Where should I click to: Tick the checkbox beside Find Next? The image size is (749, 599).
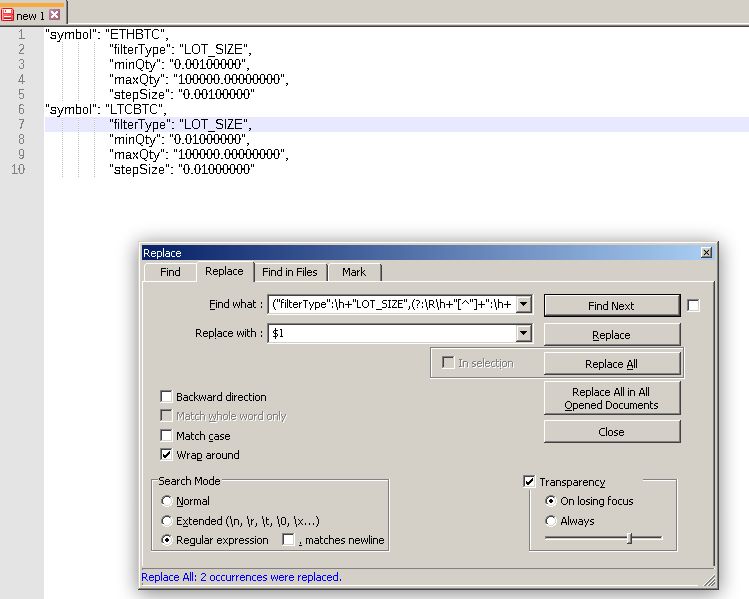click(x=693, y=305)
